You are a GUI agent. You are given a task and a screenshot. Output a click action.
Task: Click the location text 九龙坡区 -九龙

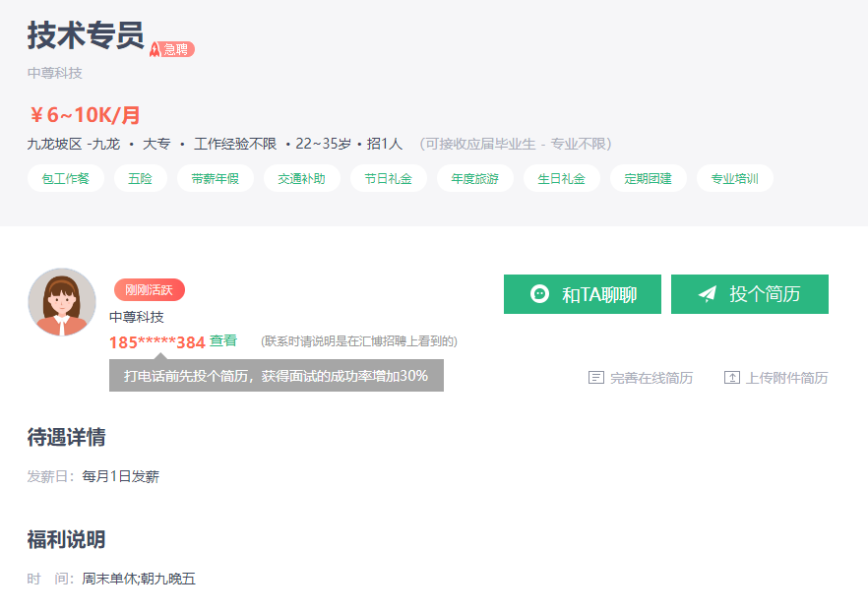click(x=74, y=144)
